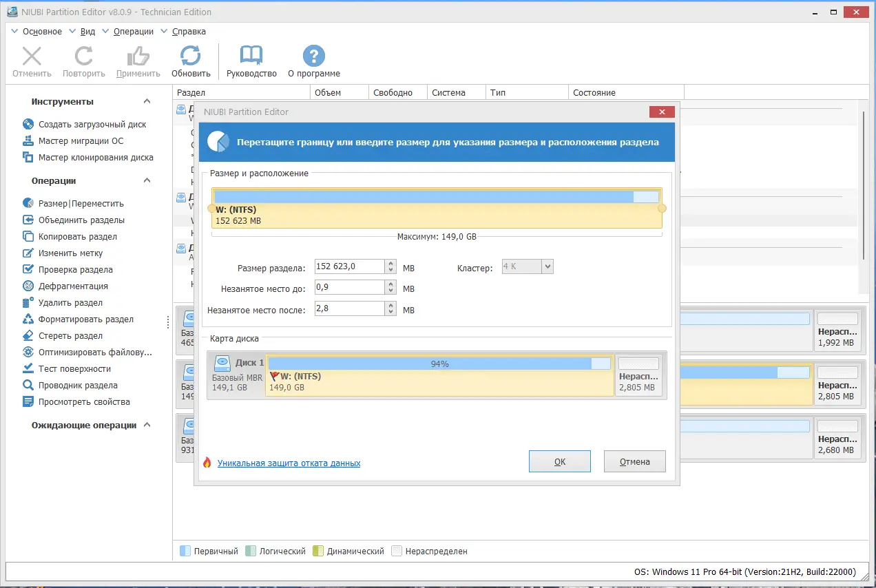The height and width of the screenshot is (588, 876).
Task: Decrease Незанятое место после with down arrow
Action: click(x=391, y=313)
